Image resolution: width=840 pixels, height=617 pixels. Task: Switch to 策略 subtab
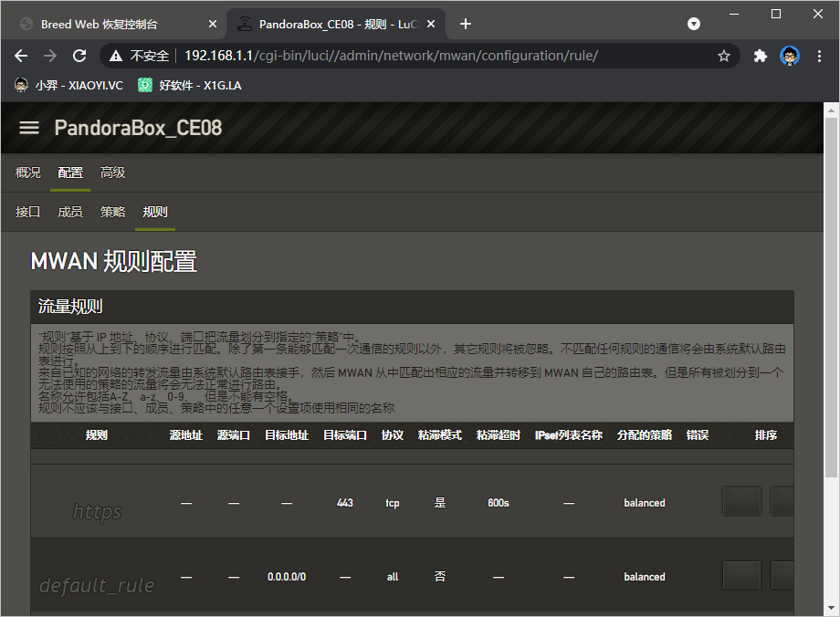[x=112, y=212]
